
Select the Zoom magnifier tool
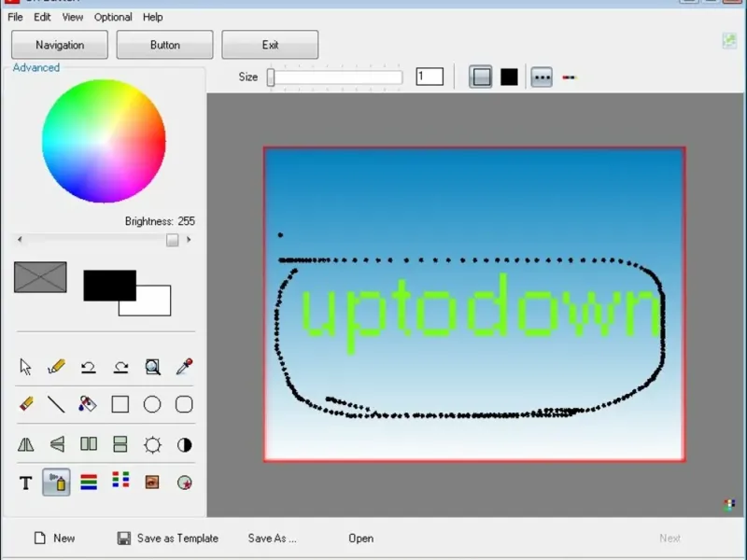[152, 367]
